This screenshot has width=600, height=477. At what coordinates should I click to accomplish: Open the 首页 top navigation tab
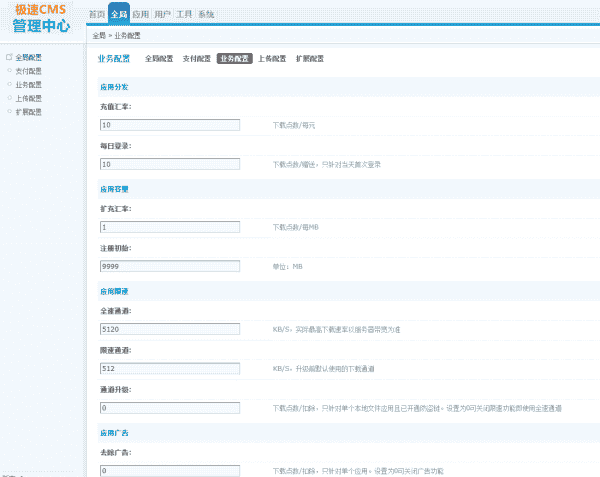(x=96, y=15)
